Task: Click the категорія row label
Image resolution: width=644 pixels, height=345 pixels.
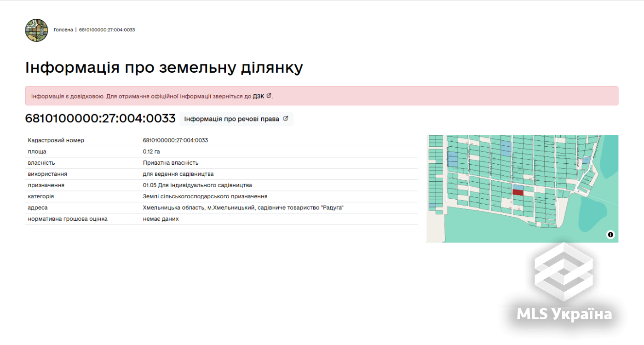Action: [x=40, y=196]
